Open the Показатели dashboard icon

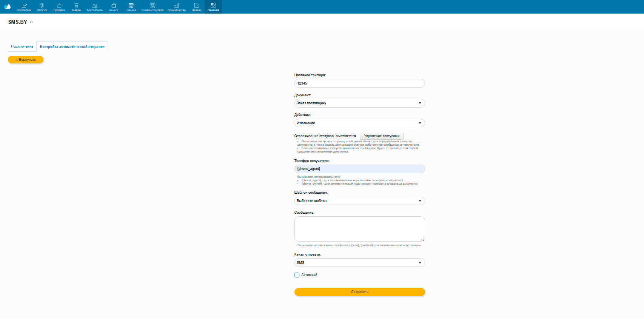(24, 7)
